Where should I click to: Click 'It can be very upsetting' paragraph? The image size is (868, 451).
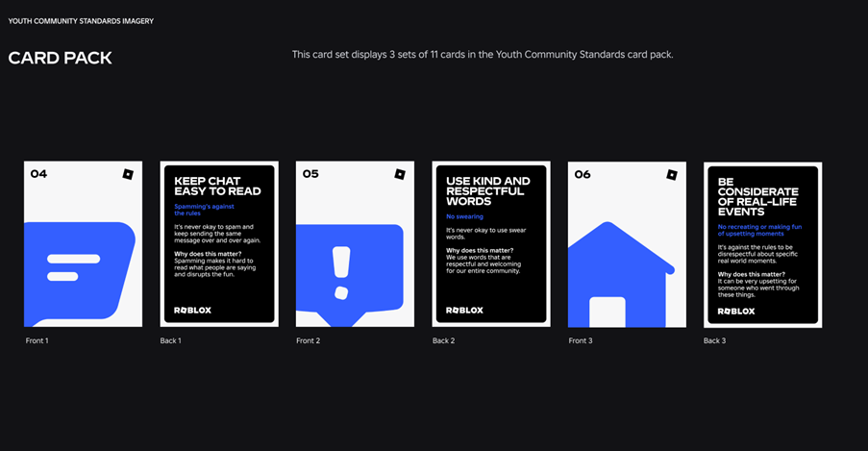click(758, 288)
